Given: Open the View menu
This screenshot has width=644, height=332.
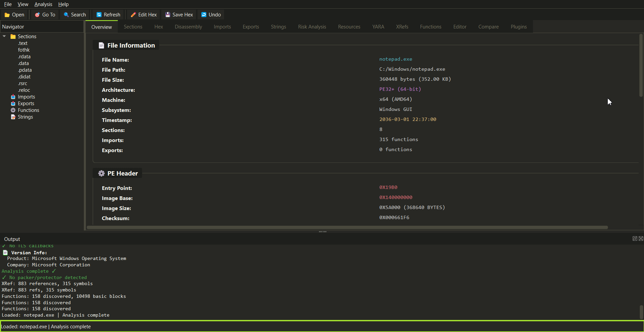Looking at the screenshot, I should tap(22, 4).
